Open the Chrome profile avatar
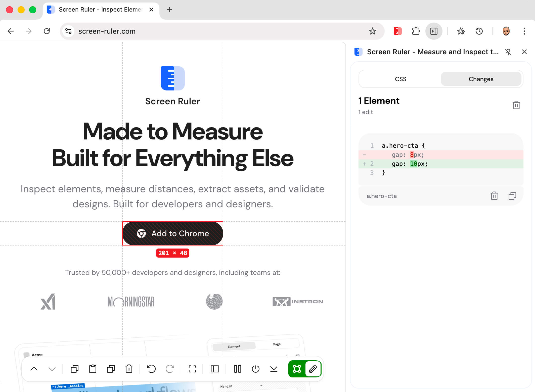Viewport: 535px width, 392px height. 506,31
